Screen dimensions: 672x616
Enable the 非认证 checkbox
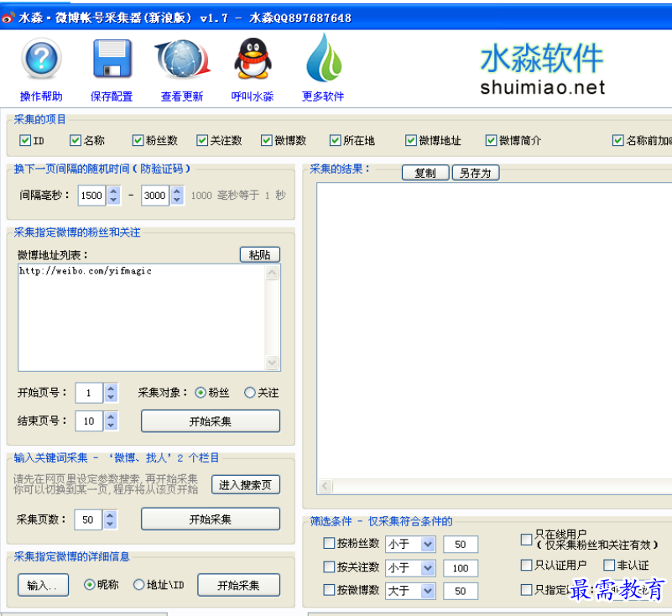point(608,565)
